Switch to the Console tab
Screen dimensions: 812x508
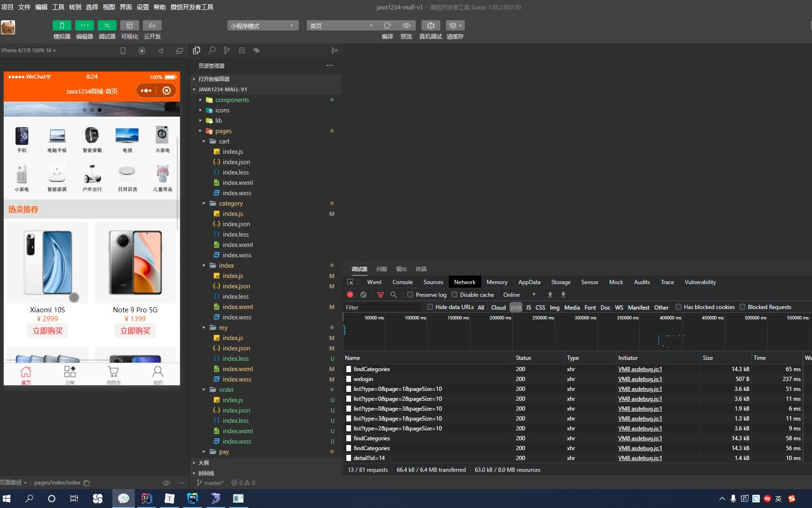coord(402,282)
